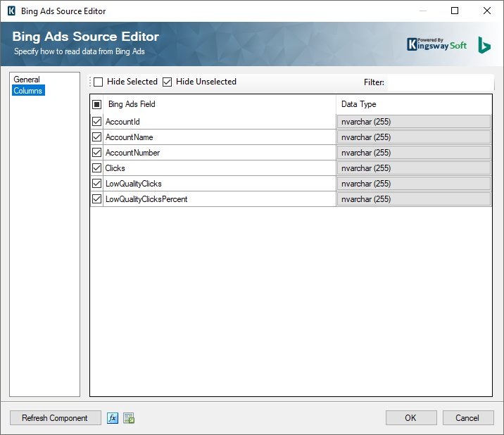Click the Refresh Component button

56,418
